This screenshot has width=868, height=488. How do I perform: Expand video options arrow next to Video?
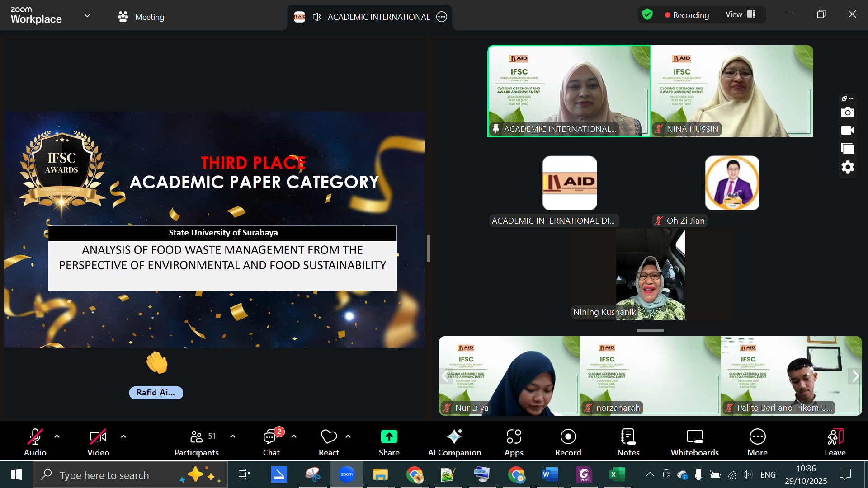123,436
